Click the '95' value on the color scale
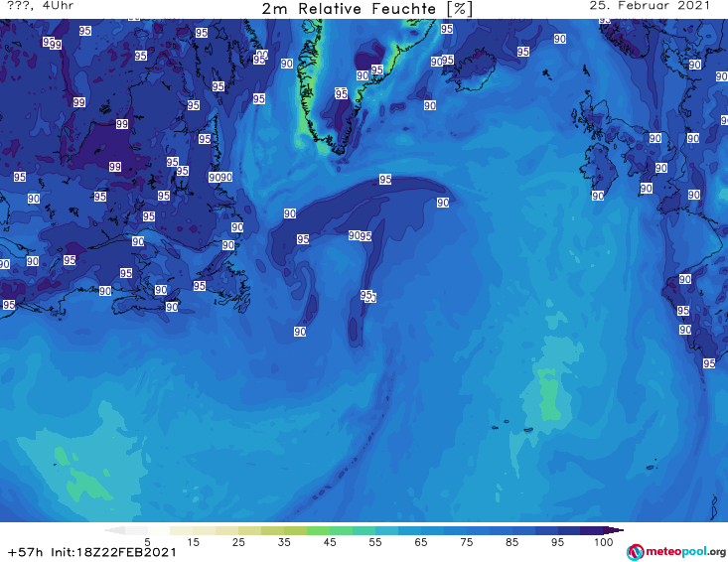 [x=557, y=542]
